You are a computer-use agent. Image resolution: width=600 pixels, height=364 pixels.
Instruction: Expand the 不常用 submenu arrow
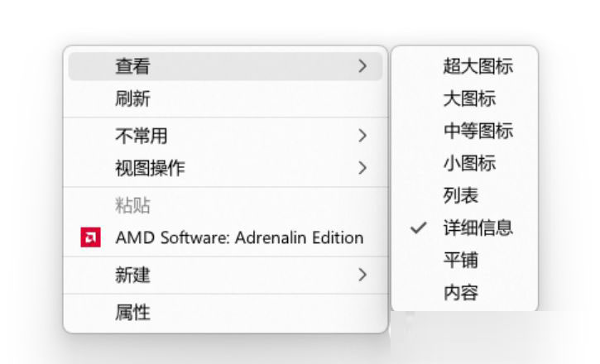(362, 136)
